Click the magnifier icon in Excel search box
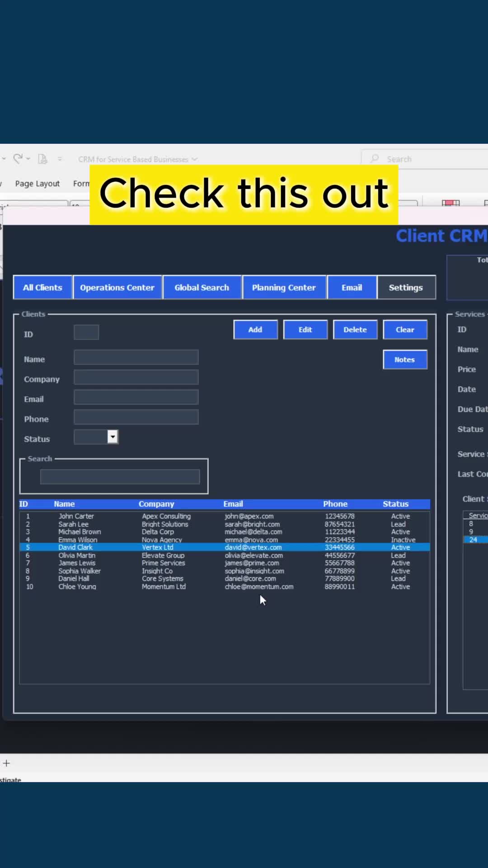The height and width of the screenshot is (868, 488). coord(375,159)
